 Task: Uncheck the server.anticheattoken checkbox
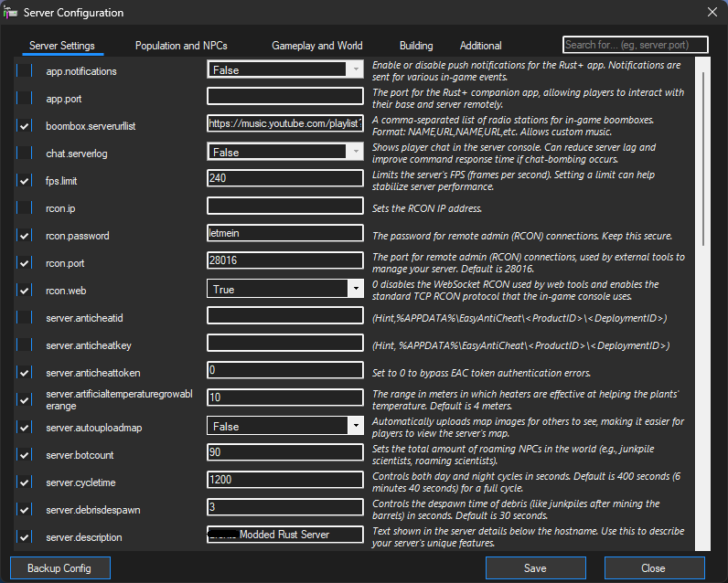point(24,373)
